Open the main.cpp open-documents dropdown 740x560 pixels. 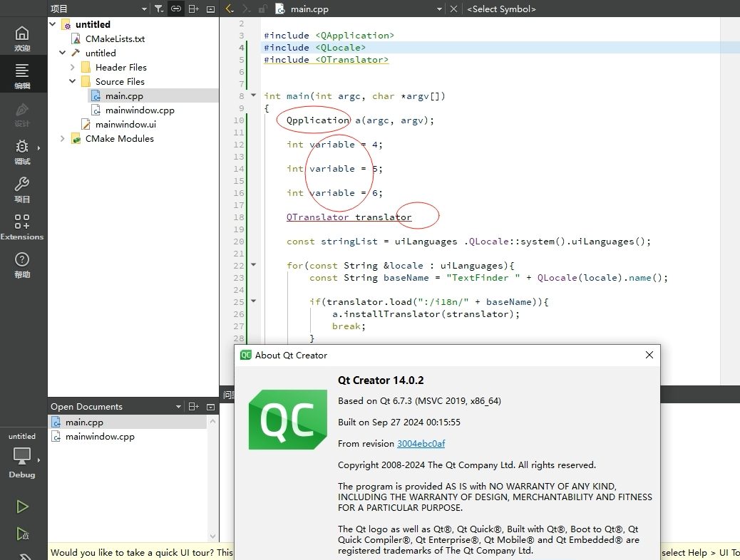439,9
